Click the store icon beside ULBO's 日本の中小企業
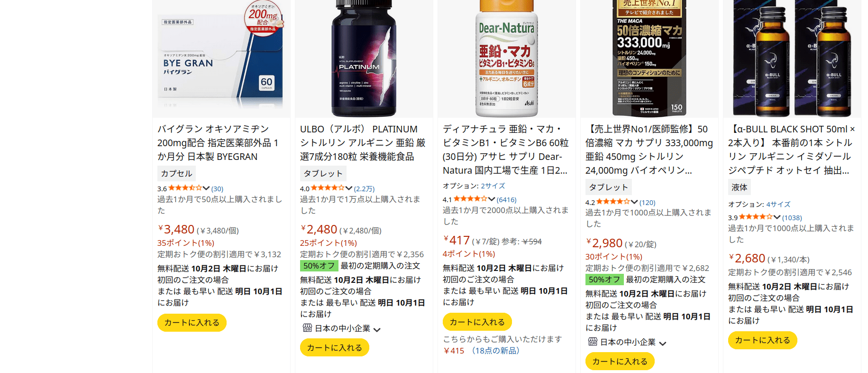The height and width of the screenshot is (373, 868). click(x=307, y=328)
